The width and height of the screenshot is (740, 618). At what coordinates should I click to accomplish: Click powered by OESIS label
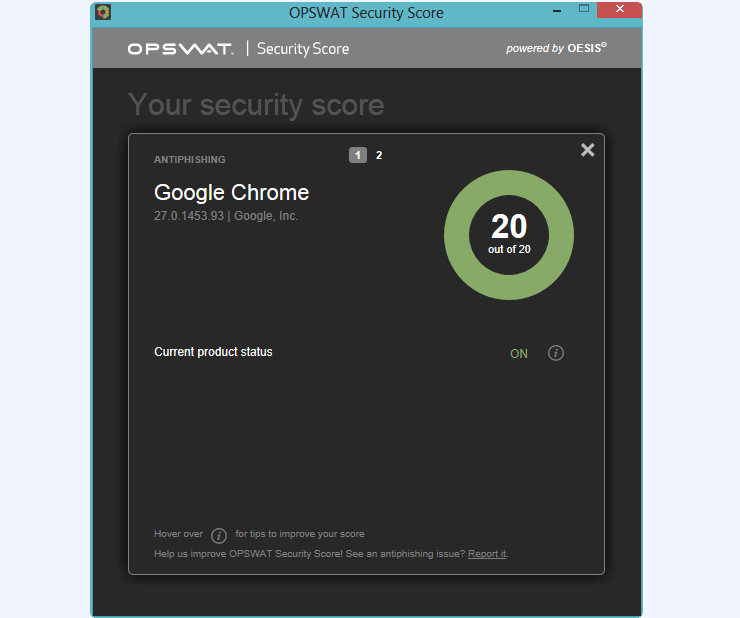tap(556, 48)
